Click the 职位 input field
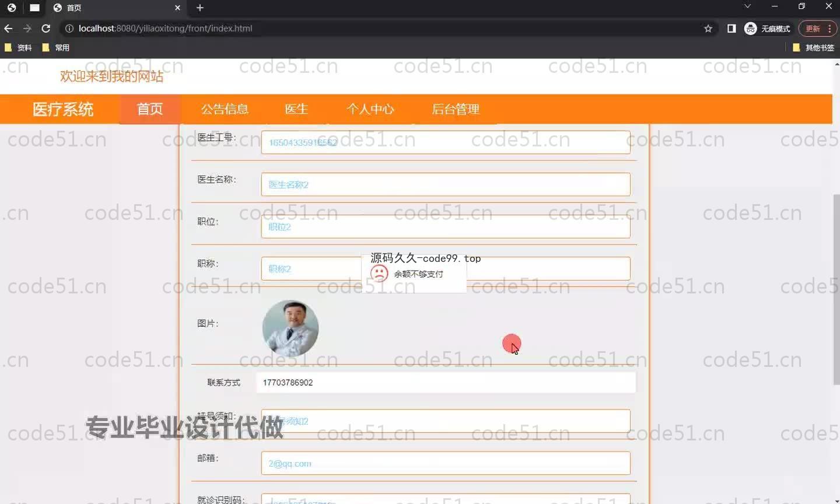This screenshot has height=504, width=840. [446, 226]
